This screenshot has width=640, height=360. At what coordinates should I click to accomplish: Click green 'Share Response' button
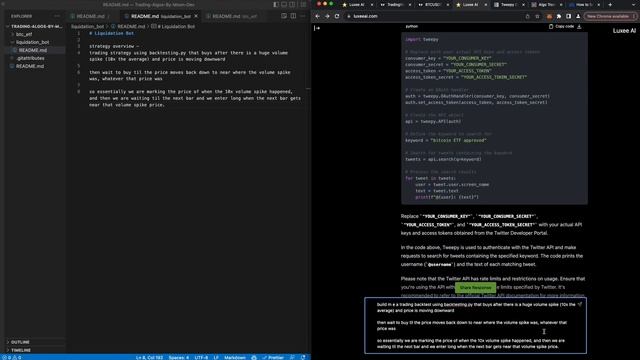[x=476, y=288]
